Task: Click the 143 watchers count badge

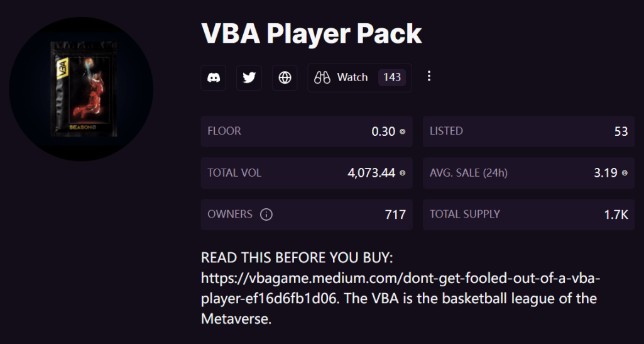Action: tap(392, 77)
